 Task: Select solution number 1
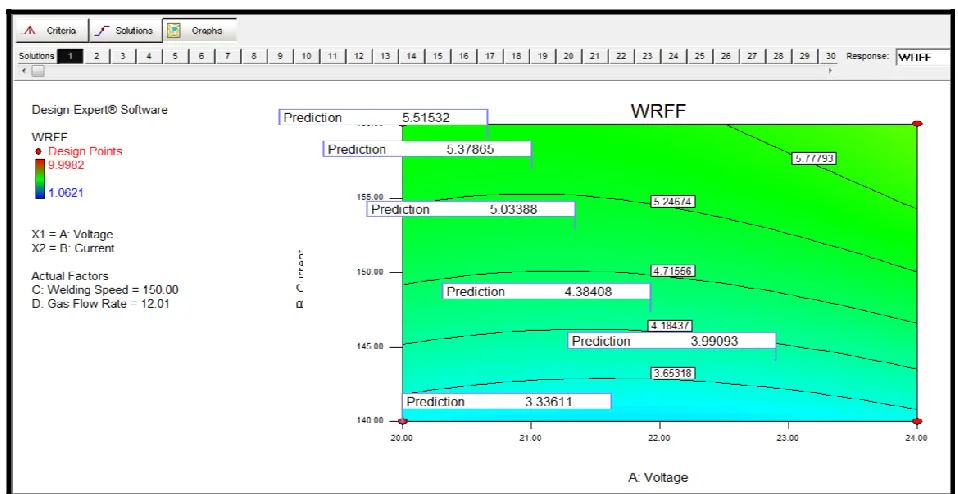click(x=70, y=56)
